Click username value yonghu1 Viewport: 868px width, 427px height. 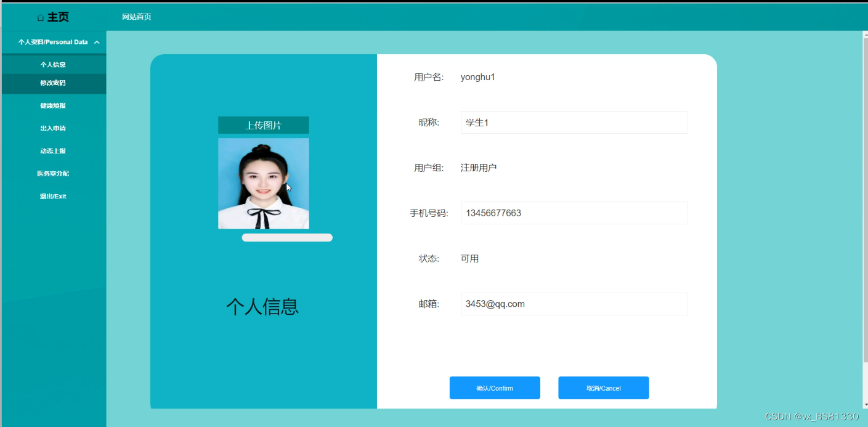pos(478,77)
